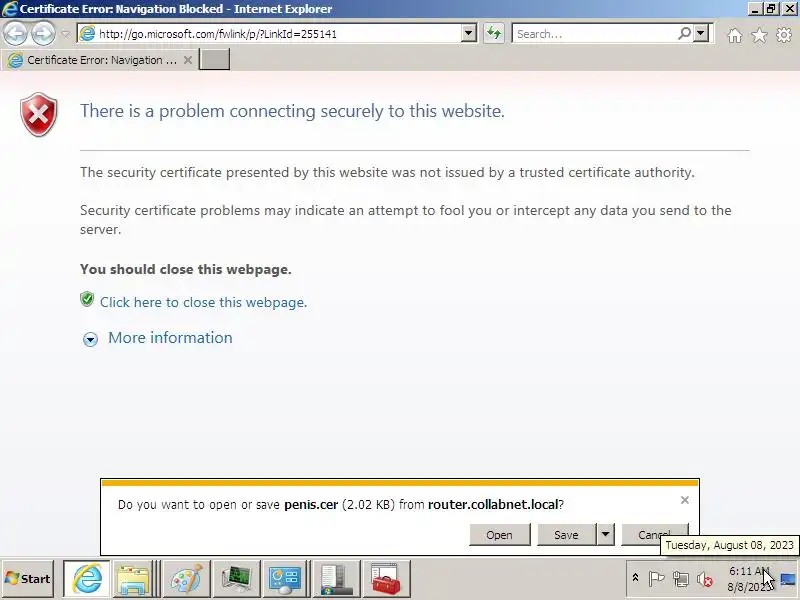Screen dimensions: 800x600
Task: Go back with the browser Back arrow
Action: 15,34
